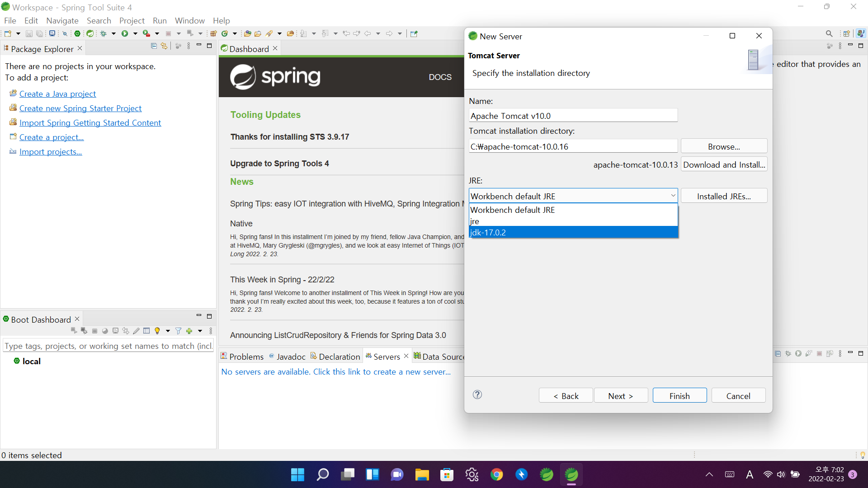Open the help question mark icon
This screenshot has width=868, height=488.
(477, 395)
